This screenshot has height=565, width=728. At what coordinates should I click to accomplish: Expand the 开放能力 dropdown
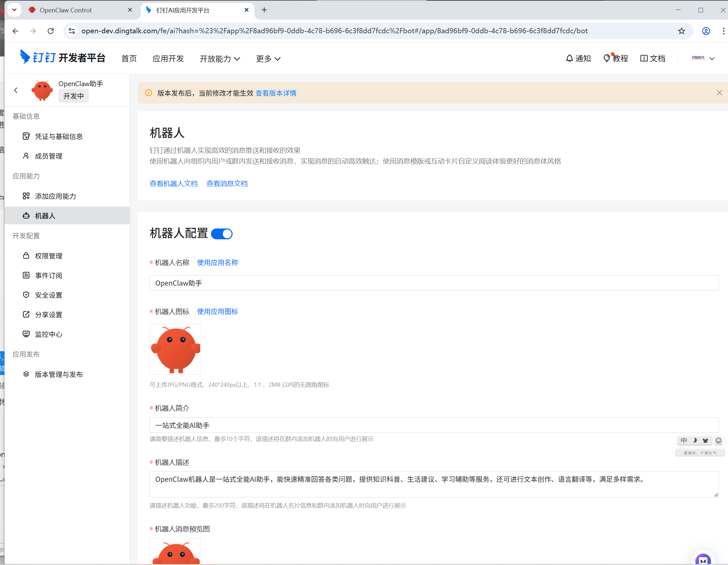[220, 59]
